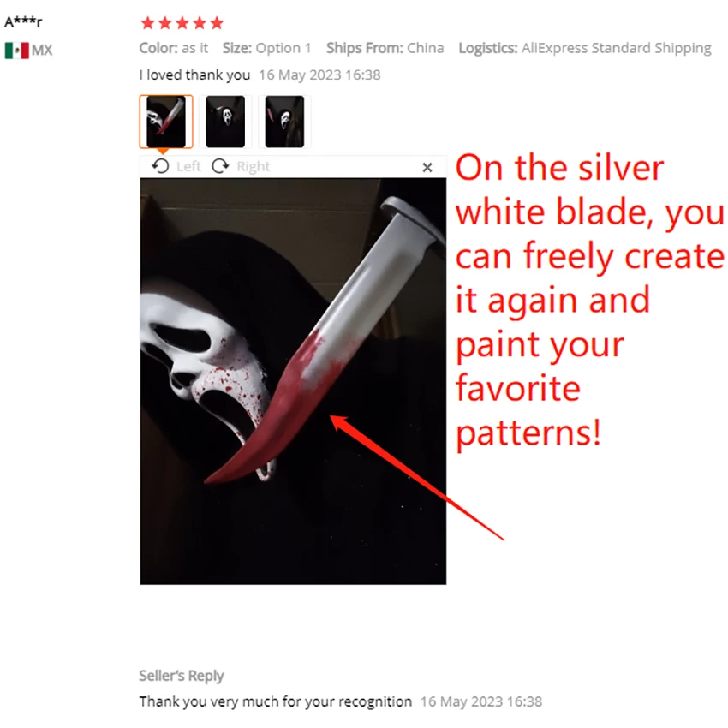Open the second ghost mask thumbnail
Screen dimensions: 728x728
click(225, 122)
